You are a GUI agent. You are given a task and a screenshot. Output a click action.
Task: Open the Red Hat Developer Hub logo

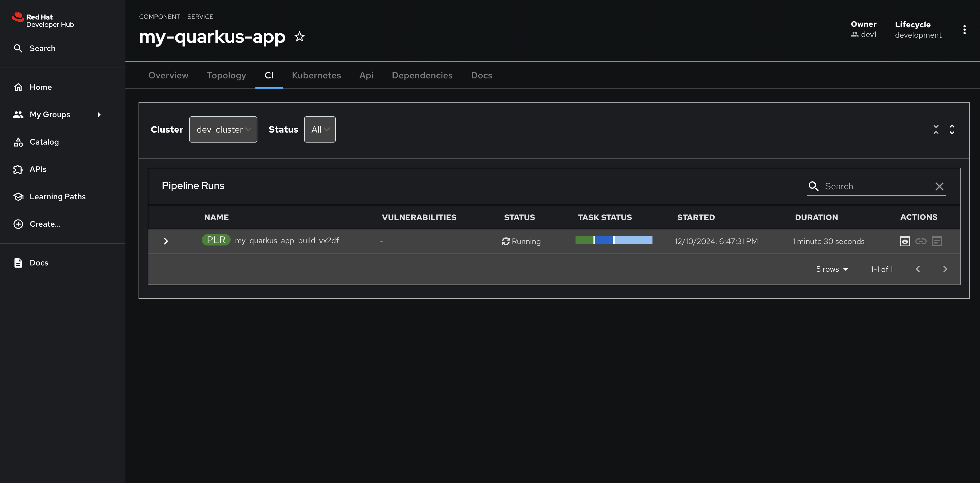click(42, 21)
